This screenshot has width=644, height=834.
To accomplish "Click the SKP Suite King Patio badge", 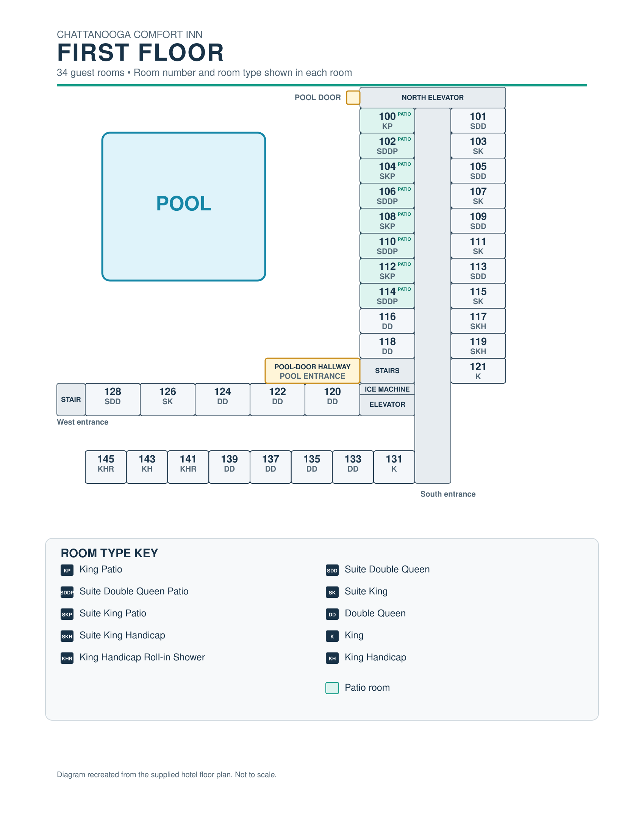I will [x=67, y=614].
